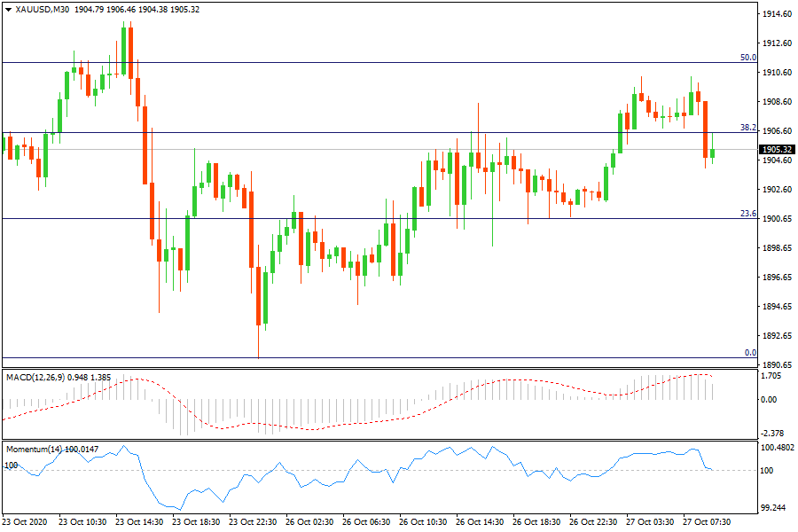Pick the 23.6 Fibonacci level label

tap(747, 214)
